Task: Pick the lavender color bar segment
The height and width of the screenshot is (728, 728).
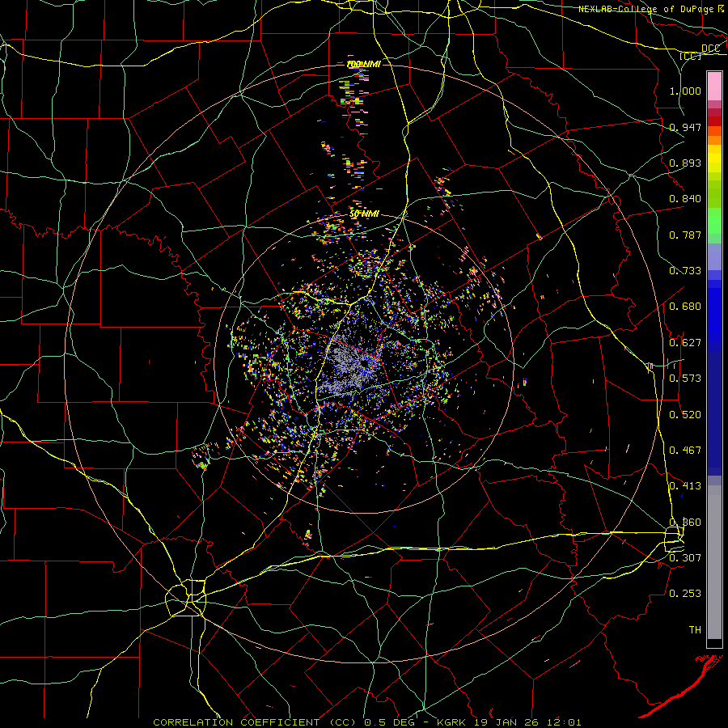Action: point(714,256)
